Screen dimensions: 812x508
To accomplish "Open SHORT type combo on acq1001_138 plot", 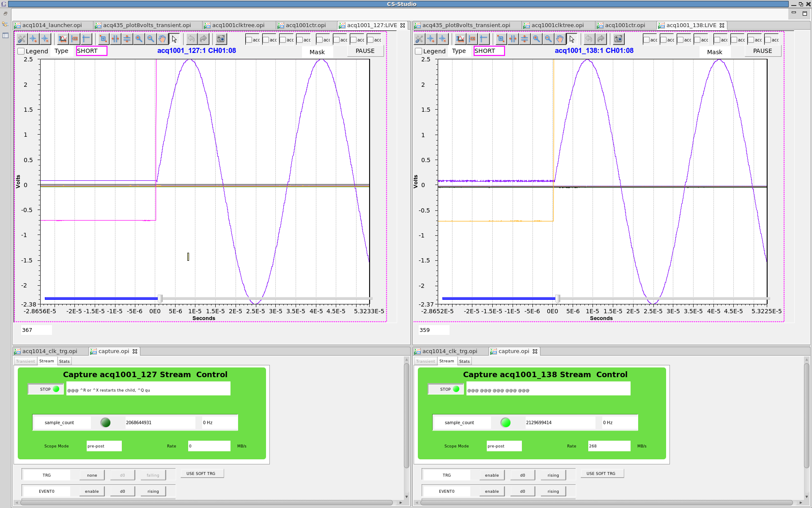I will (x=489, y=51).
